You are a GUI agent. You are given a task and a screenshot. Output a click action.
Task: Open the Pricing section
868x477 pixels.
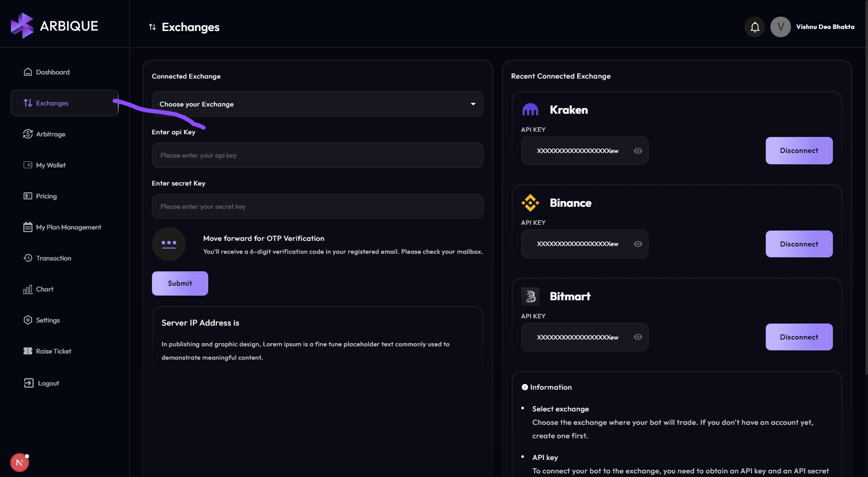(x=46, y=196)
